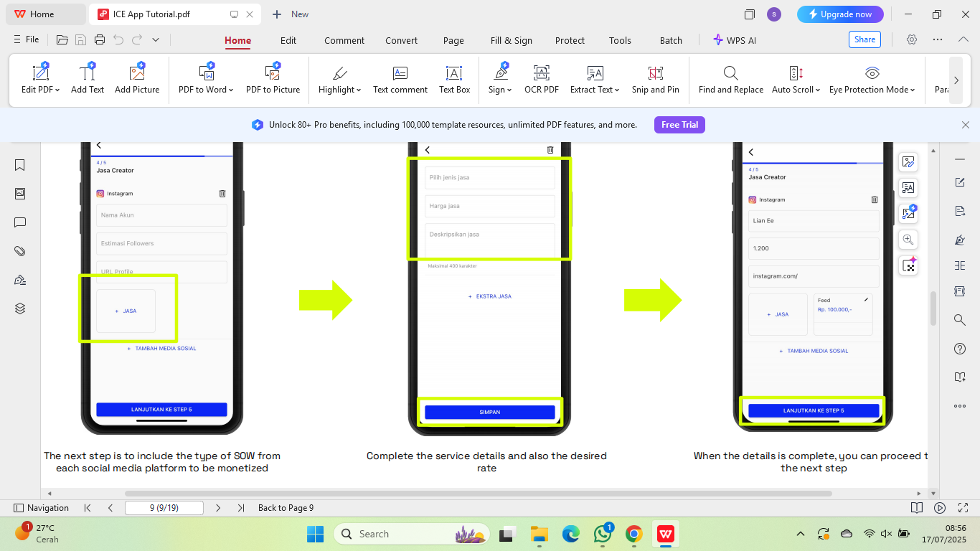980x551 pixels.
Task: Open the PDF to Word dropdown
Action: pos(231,90)
